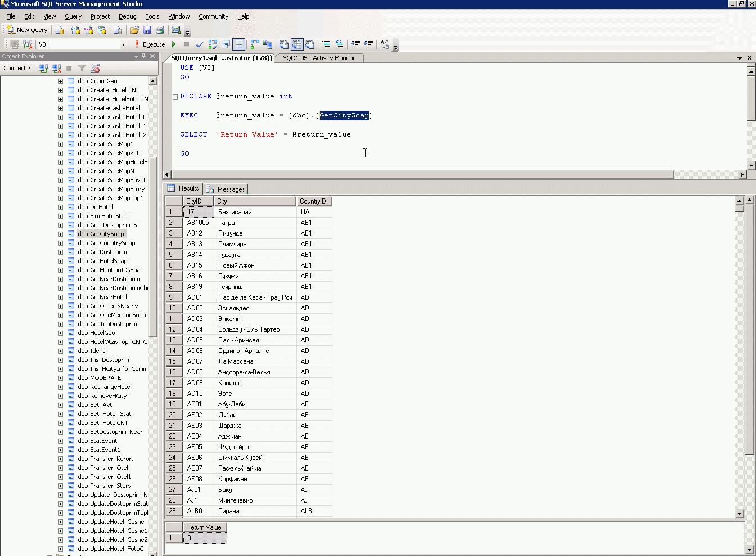Expand the dbo.MODERATE node
756x556 pixels.
tap(60, 378)
